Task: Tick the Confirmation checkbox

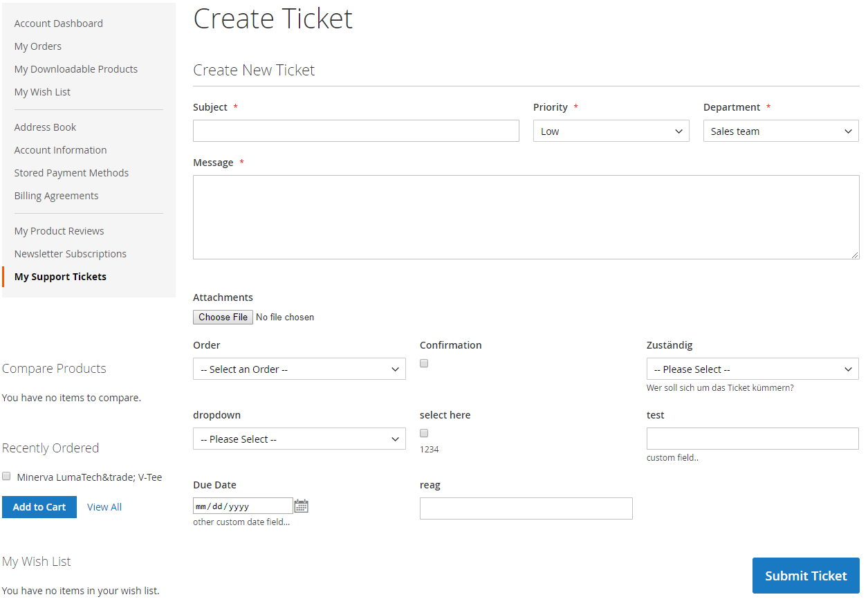Action: pos(424,363)
